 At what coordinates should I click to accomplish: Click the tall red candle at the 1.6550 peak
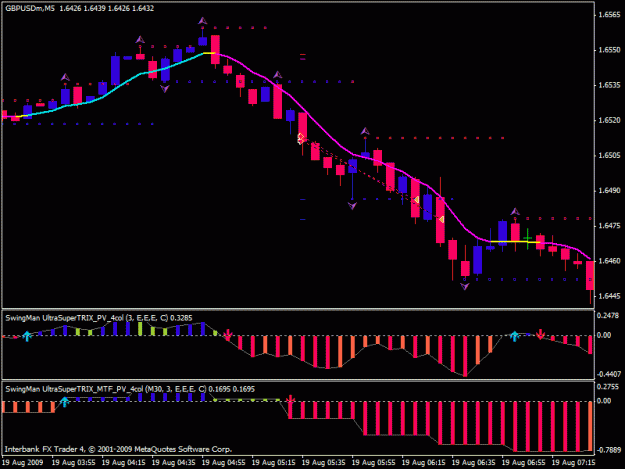[215, 49]
